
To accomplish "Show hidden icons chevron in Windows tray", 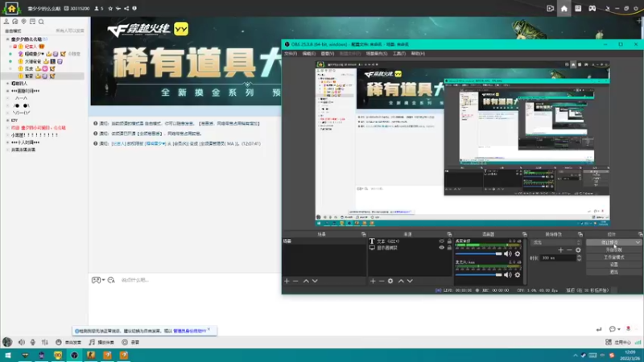I will [x=576, y=356].
